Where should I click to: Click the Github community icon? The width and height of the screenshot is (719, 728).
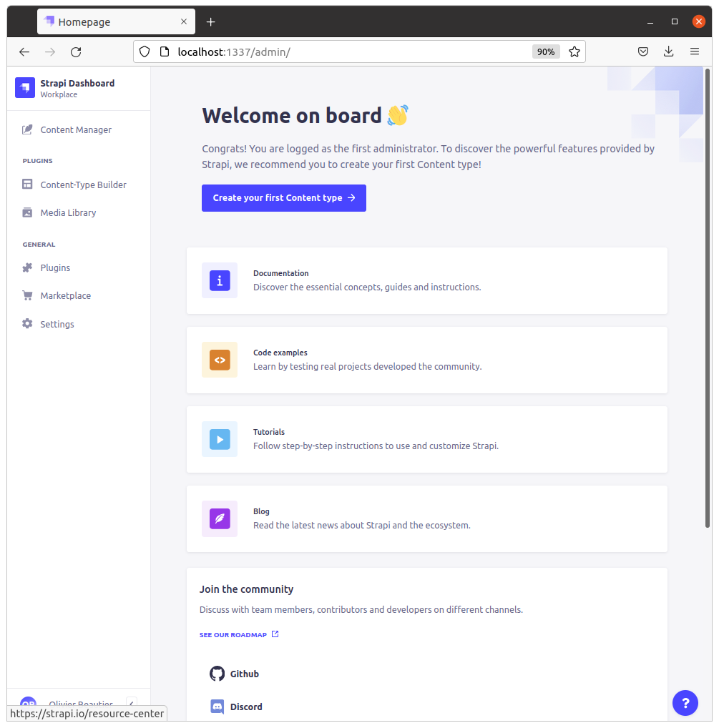(217, 673)
